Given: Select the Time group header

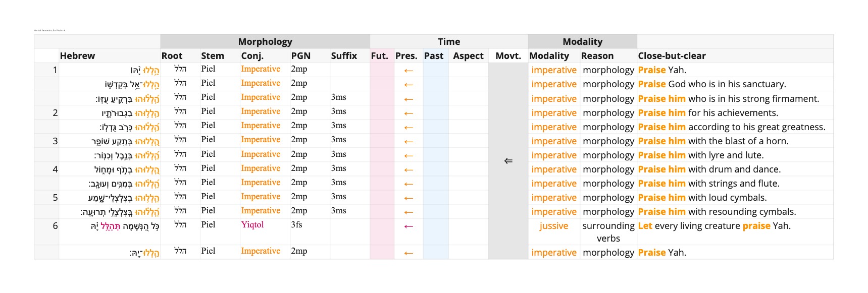Looking at the screenshot, I should point(448,42).
